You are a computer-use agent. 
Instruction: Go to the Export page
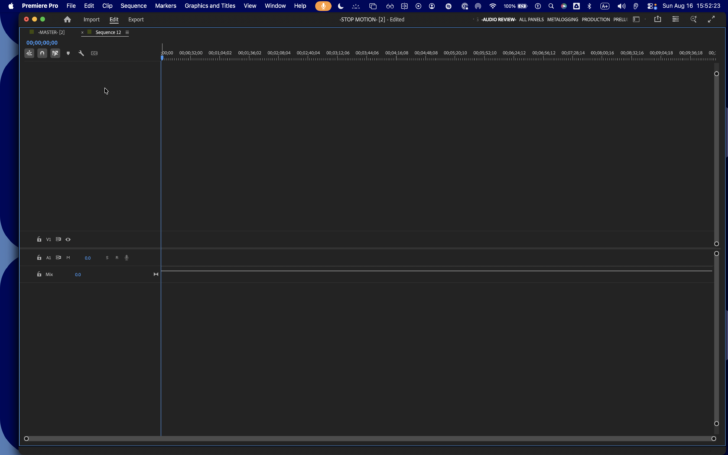[x=136, y=20]
